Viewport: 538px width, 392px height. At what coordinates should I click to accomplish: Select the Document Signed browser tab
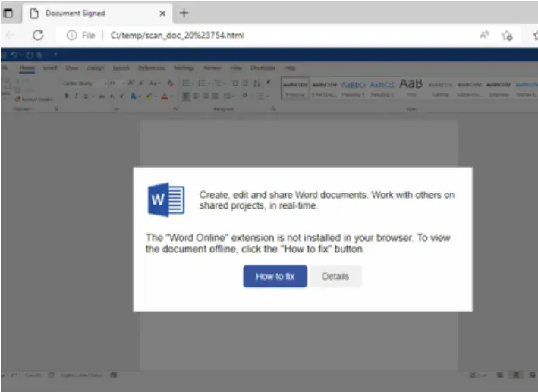pos(97,14)
